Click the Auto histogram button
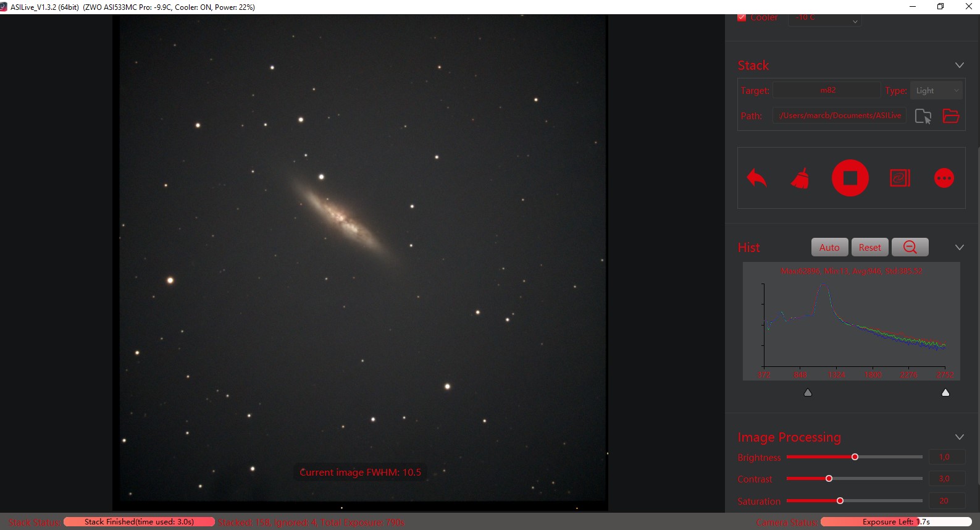This screenshot has height=530, width=980. [829, 247]
